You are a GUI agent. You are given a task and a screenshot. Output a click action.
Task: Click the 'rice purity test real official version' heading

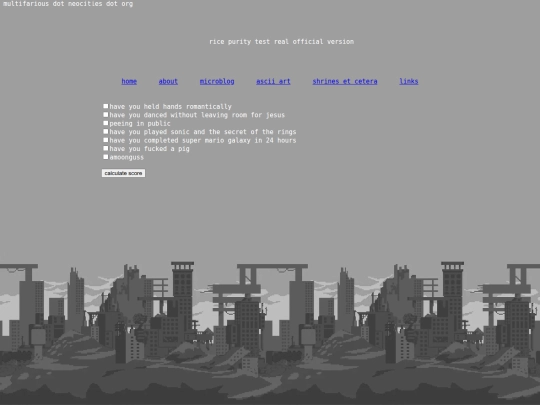pyautogui.click(x=281, y=42)
